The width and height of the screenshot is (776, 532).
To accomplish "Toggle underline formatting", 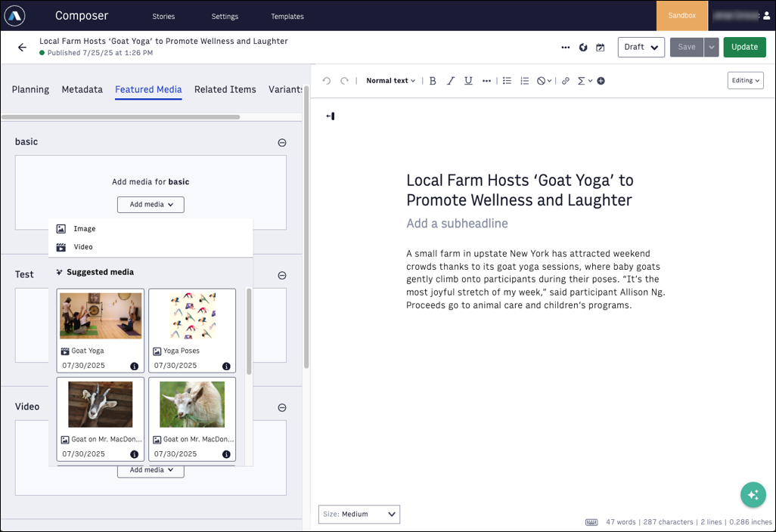I will pos(468,81).
